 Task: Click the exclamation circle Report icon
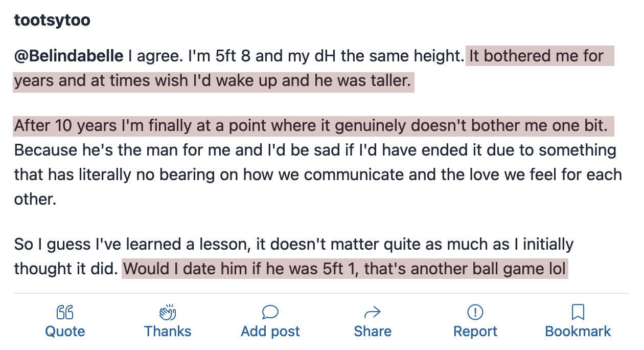coord(475,312)
